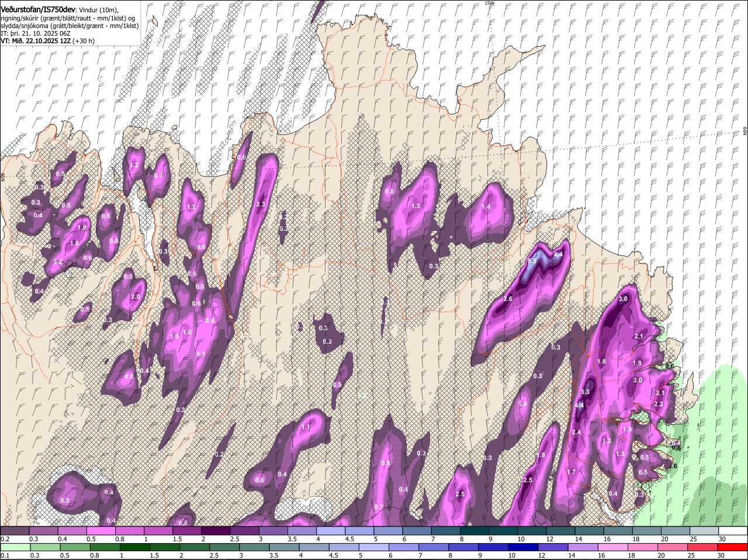This screenshot has width=748, height=560.
Task: Click the '12' label in the snow legend row
Action: 549,539
